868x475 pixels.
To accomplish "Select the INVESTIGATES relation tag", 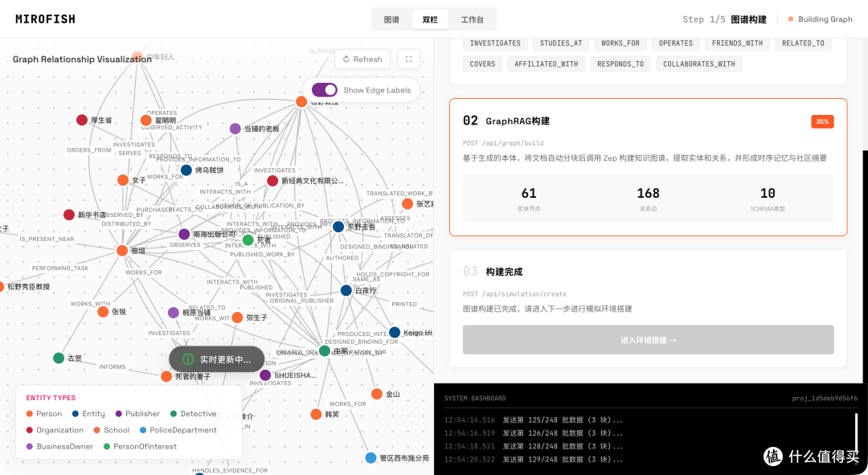I will click(x=495, y=43).
